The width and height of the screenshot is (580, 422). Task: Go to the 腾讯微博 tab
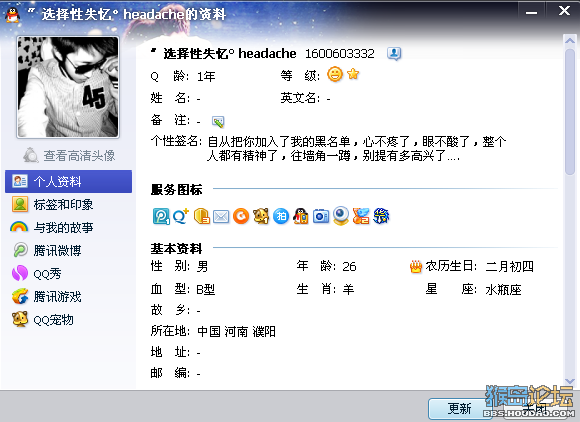click(68, 250)
